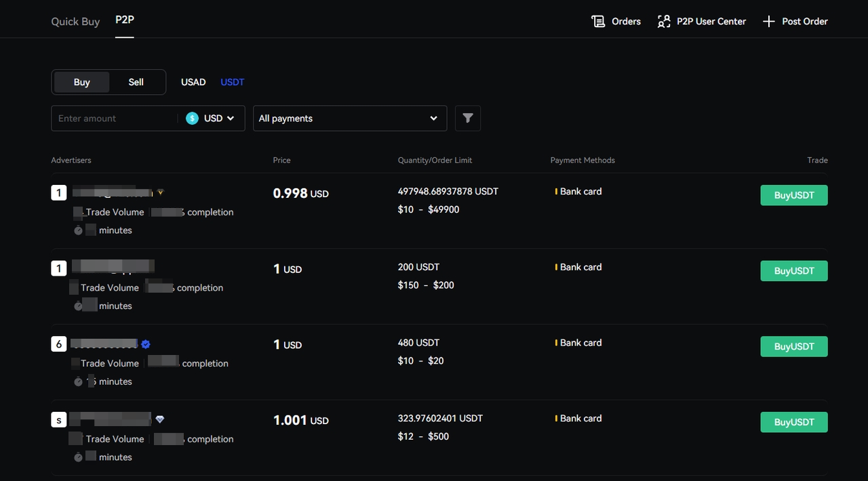
Task: Click the $12 - $500 order limit
Action: [x=423, y=436]
